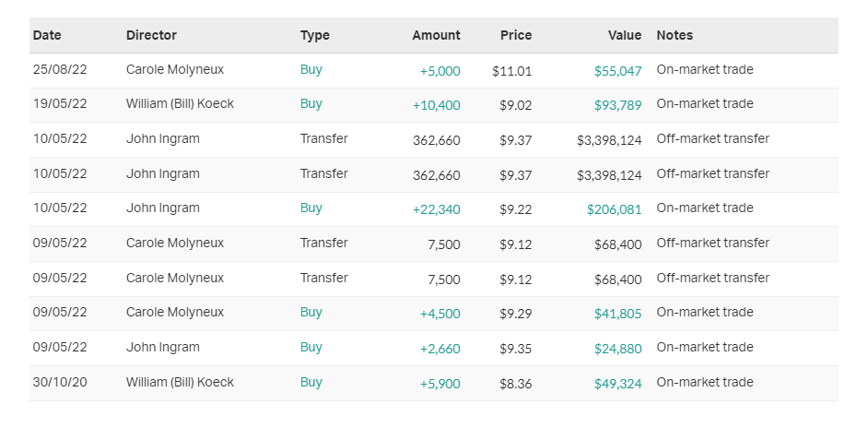This screenshot has width=868, height=440.
Task: Click the Price column header
Action: point(516,35)
